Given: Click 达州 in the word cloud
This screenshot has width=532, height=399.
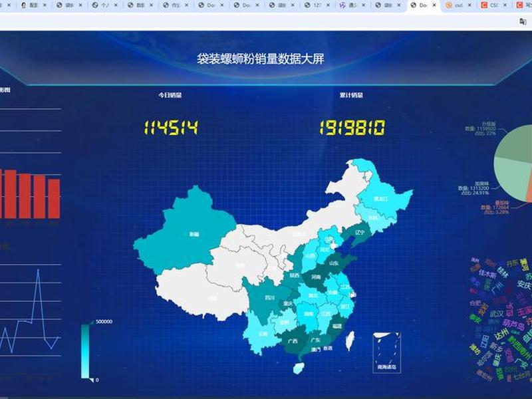Looking at the screenshot, I should point(501,335).
